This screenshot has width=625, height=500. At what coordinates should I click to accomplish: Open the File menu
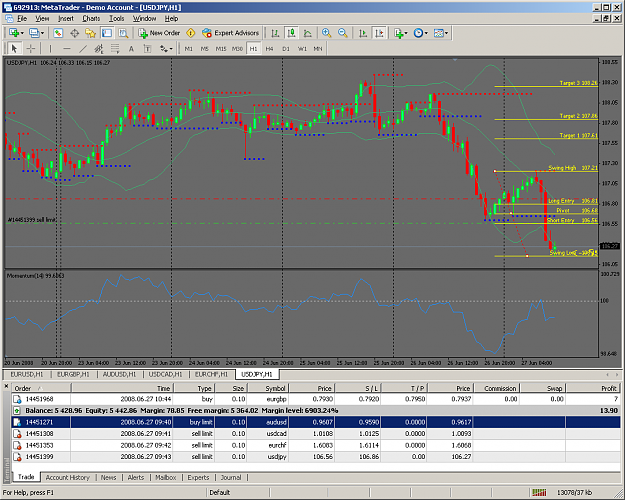(22, 18)
